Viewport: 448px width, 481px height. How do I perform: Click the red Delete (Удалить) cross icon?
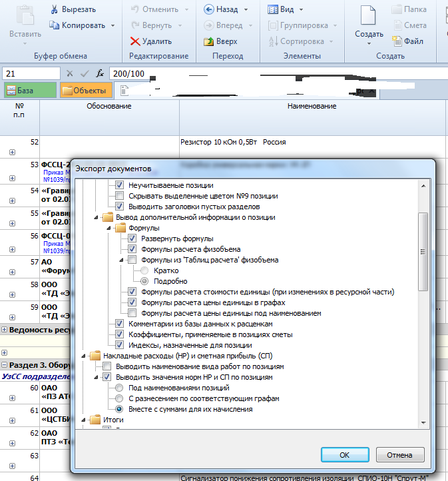[x=135, y=41]
